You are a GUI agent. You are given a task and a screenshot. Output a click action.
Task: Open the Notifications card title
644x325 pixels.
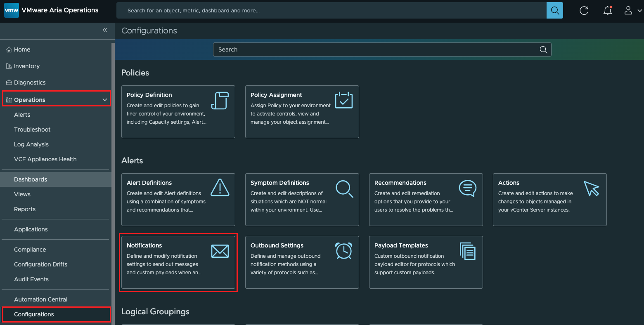pos(144,245)
